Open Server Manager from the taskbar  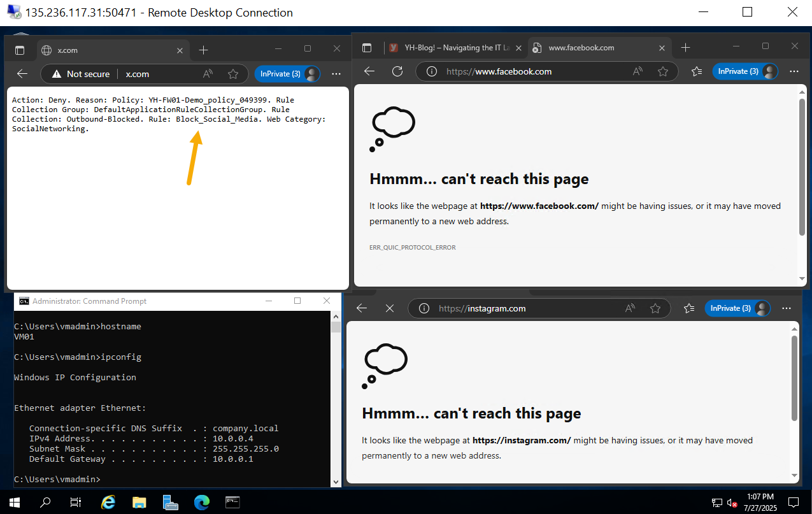coord(170,503)
